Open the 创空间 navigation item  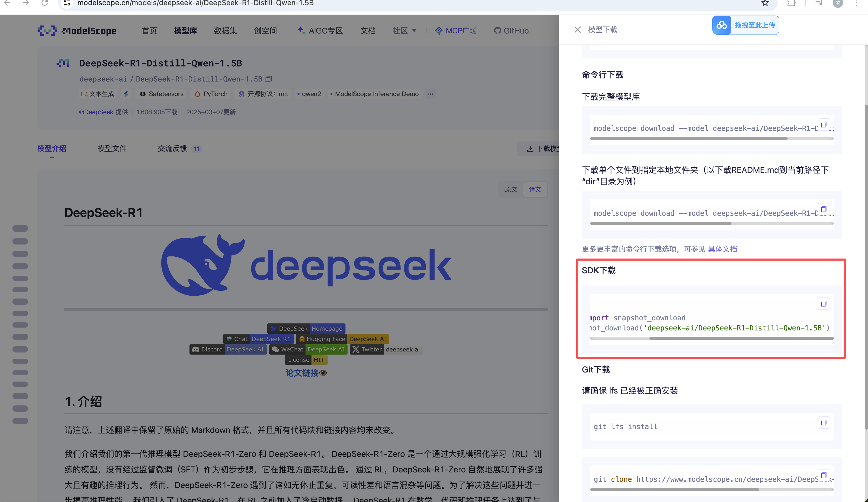(x=265, y=31)
